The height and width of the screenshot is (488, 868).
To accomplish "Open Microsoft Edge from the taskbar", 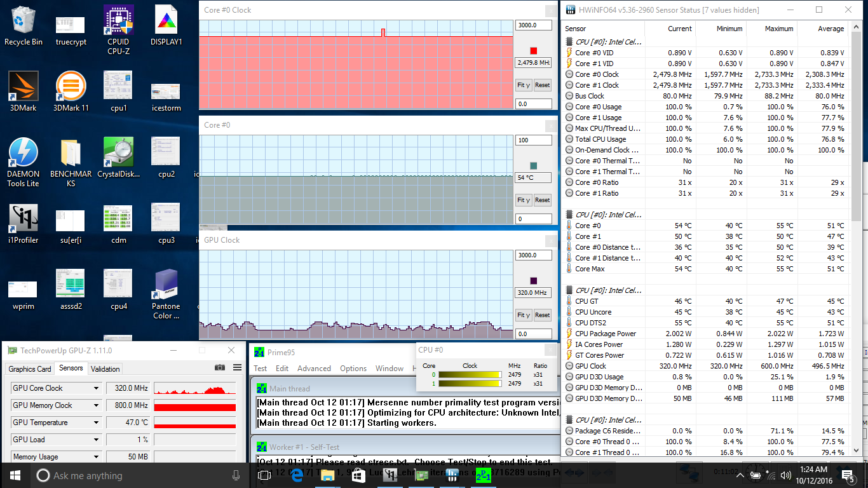I will click(296, 475).
